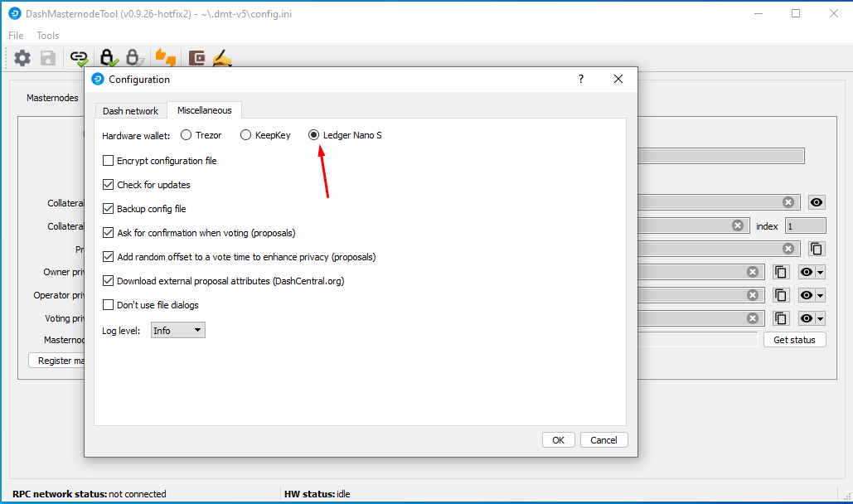
Task: Close the Configuration dialog with X
Action: point(618,79)
